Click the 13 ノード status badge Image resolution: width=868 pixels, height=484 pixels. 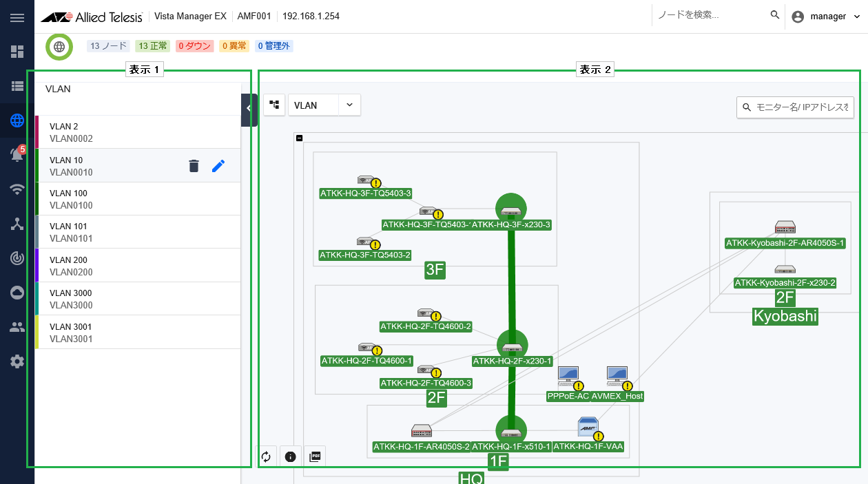[108, 46]
